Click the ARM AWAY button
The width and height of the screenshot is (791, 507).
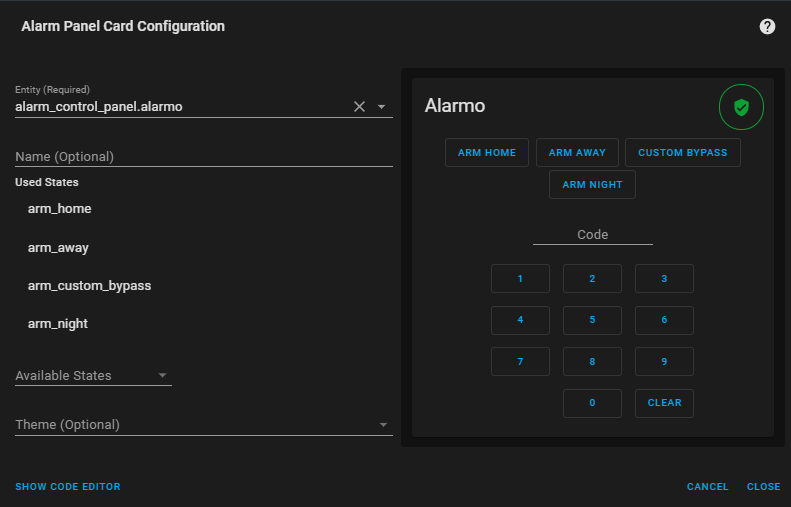tap(577, 152)
